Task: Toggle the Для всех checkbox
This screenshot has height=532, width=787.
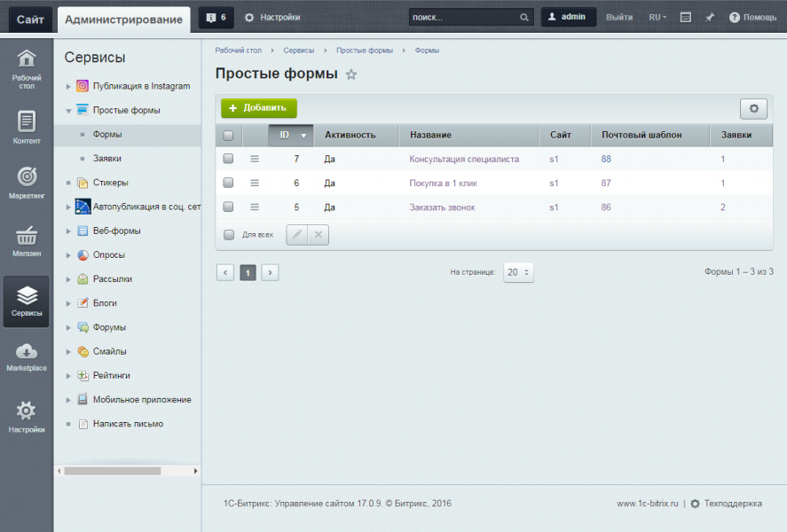Action: pos(229,235)
